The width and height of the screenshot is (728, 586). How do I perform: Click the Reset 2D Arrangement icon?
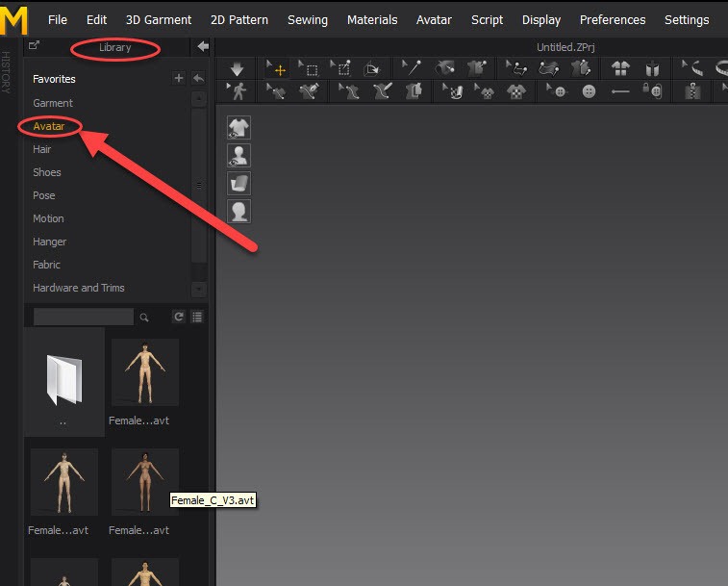[x=620, y=68]
